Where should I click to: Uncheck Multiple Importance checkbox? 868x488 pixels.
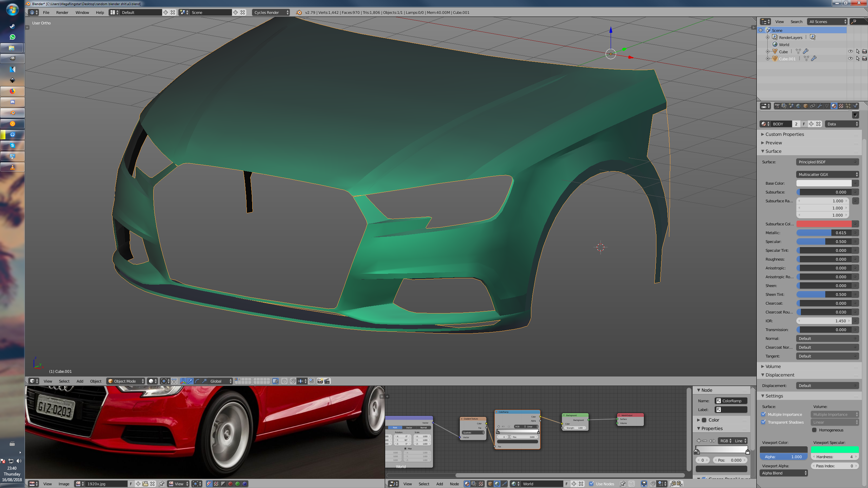pyautogui.click(x=764, y=414)
